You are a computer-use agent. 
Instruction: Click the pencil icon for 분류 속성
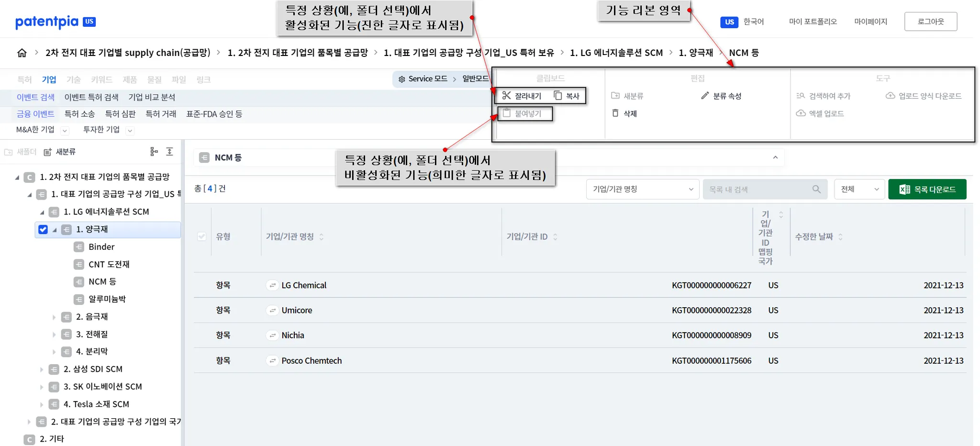click(x=705, y=96)
